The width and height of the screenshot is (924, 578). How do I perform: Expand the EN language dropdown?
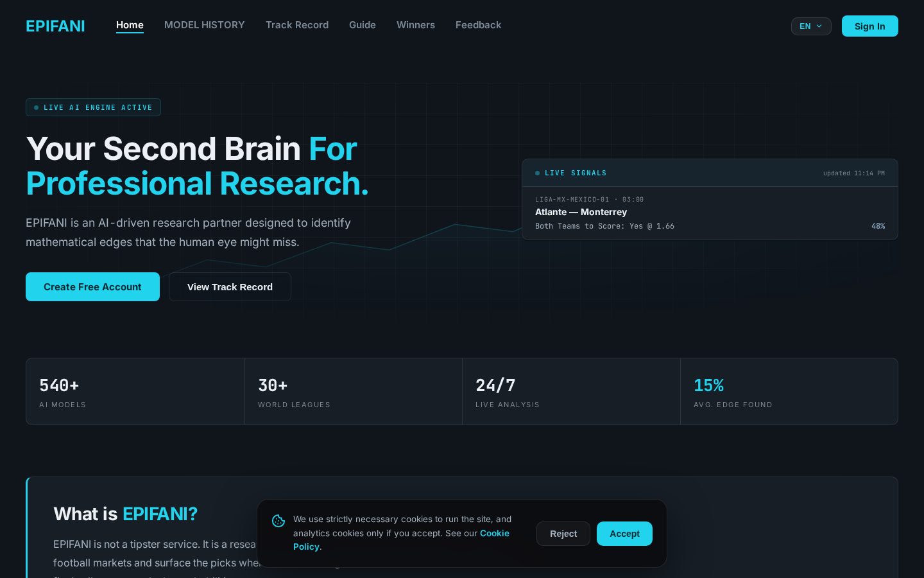[x=811, y=26]
